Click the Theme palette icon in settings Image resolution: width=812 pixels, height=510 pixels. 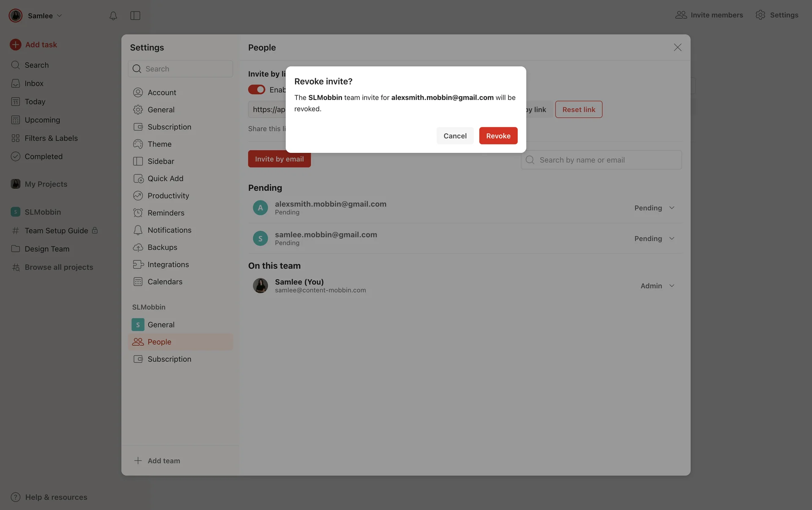click(x=138, y=144)
